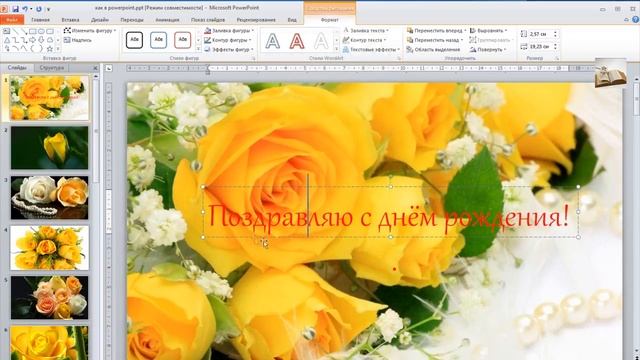The image size is (640, 360).
Task: Click inside the Поздравляю с днём рождения text
Action: pos(389,216)
